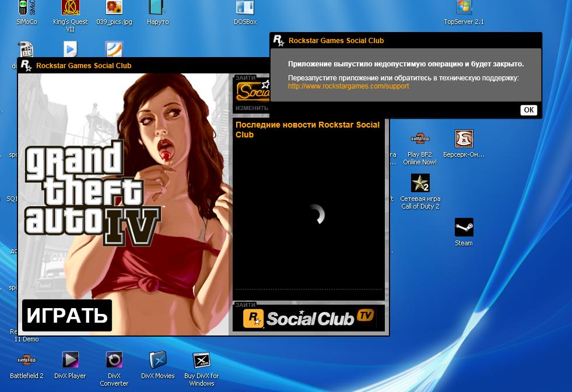
Task: Click the Grand Theft Auto IV logo artwork
Action: pos(93,194)
